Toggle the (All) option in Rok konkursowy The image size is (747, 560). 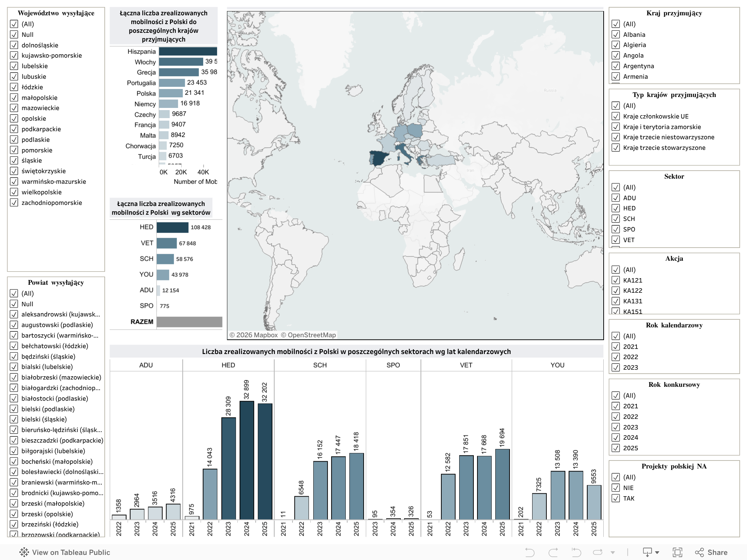(x=616, y=396)
